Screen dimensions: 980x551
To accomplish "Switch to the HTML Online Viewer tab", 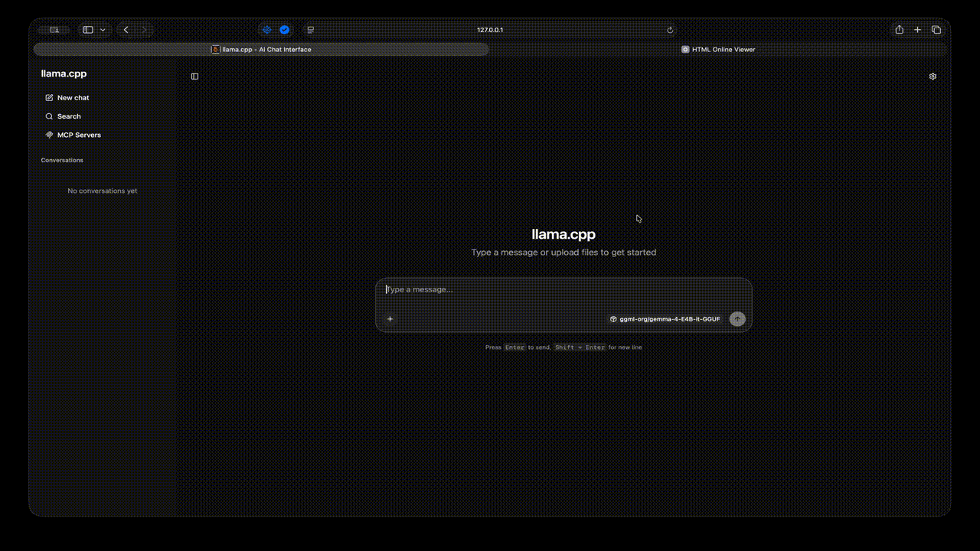I will coord(718,50).
